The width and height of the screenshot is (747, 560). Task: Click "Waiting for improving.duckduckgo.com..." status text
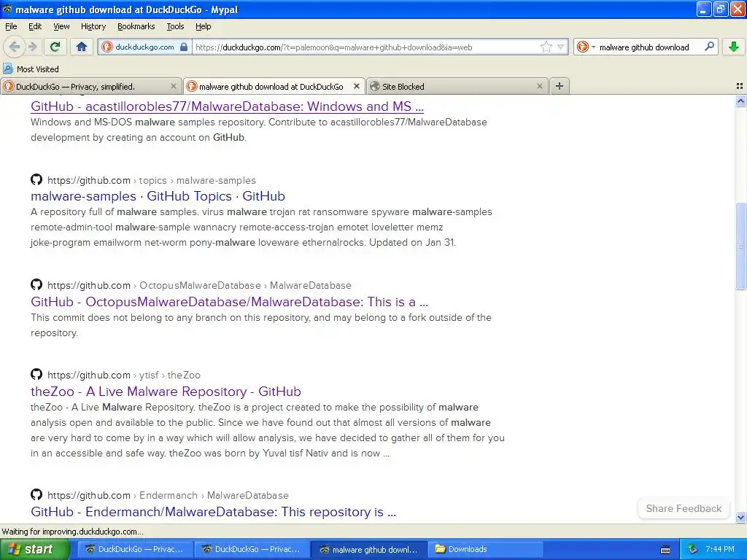coord(72,532)
